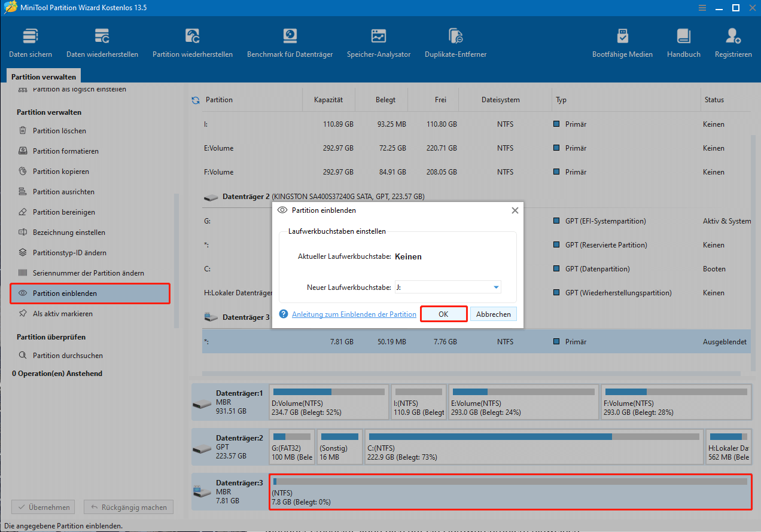
Task: Launch Benchmark für Datenträger
Action: point(290,42)
